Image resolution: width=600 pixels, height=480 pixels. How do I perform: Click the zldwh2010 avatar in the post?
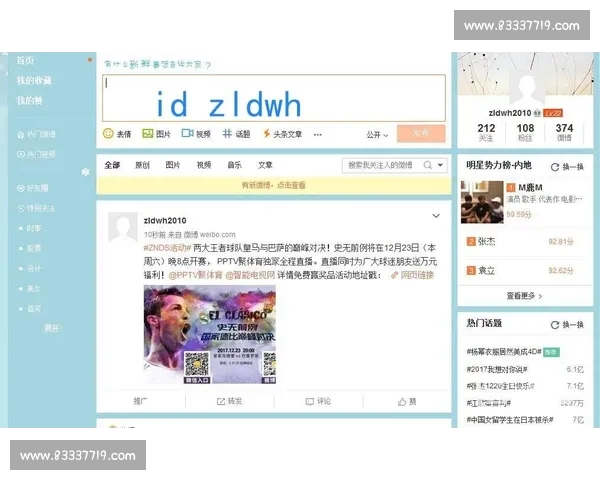pos(123,227)
